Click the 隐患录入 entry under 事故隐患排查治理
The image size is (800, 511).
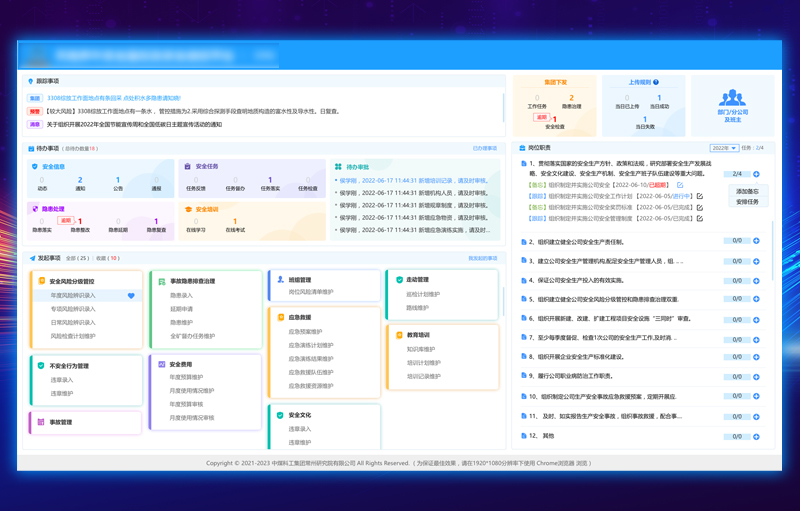click(x=181, y=296)
